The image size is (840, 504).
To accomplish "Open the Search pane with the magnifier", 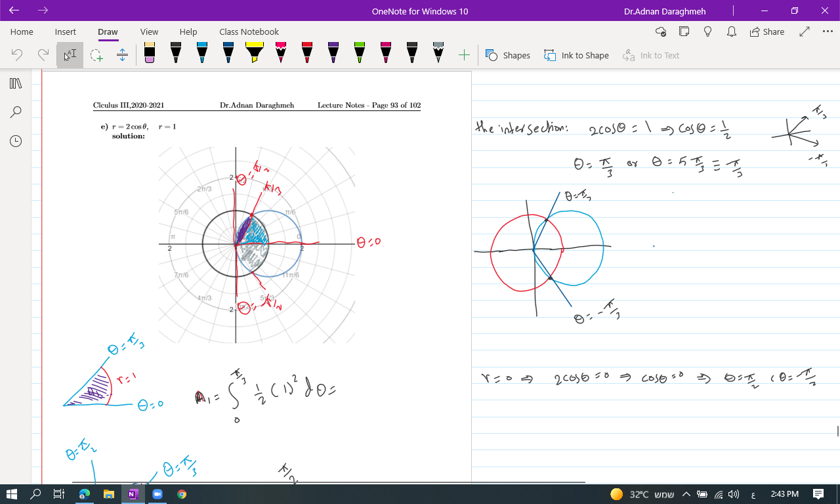I will click(x=16, y=112).
